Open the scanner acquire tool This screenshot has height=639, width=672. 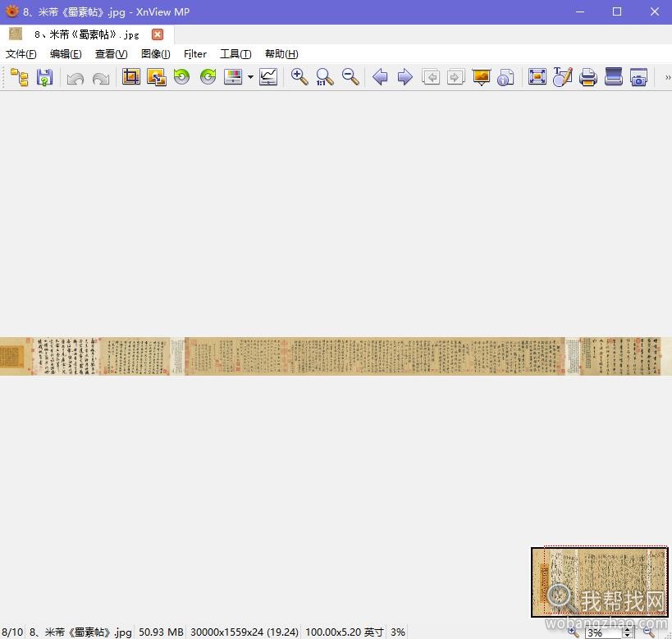(614, 77)
